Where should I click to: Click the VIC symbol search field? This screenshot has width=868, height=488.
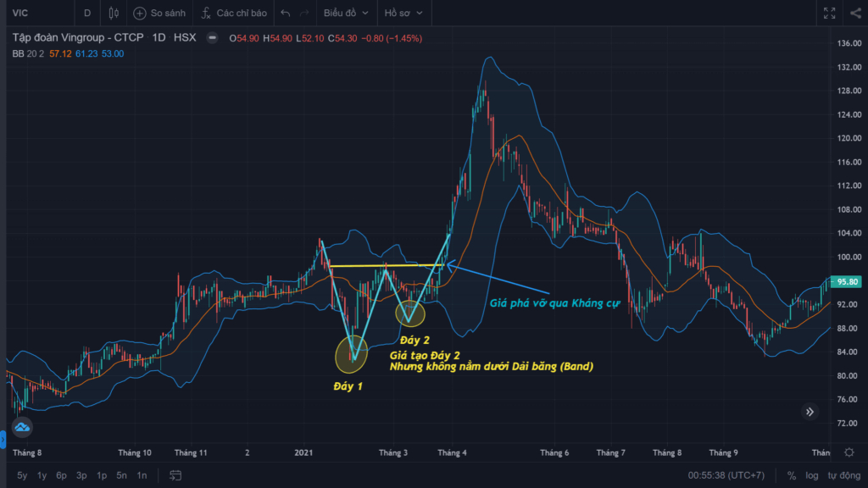tap(40, 13)
